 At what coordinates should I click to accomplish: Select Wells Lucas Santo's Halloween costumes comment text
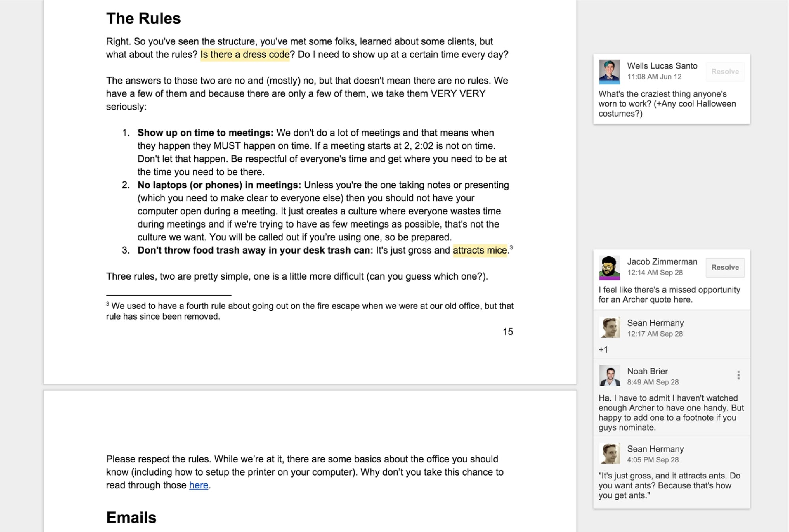click(x=667, y=104)
